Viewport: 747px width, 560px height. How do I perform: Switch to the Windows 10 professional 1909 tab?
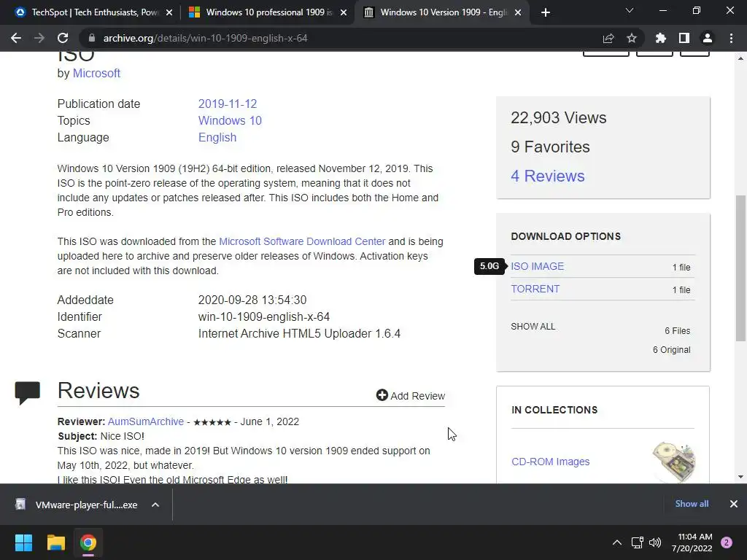(x=269, y=12)
